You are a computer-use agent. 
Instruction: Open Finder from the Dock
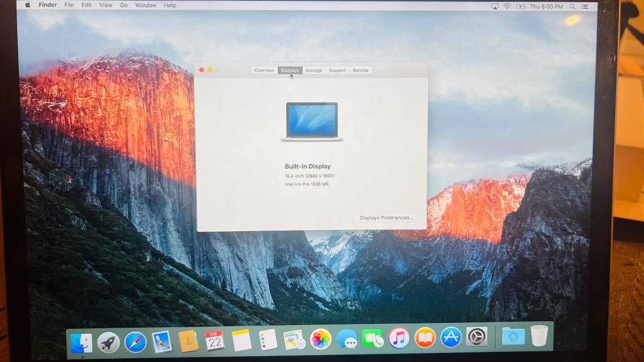82,343
